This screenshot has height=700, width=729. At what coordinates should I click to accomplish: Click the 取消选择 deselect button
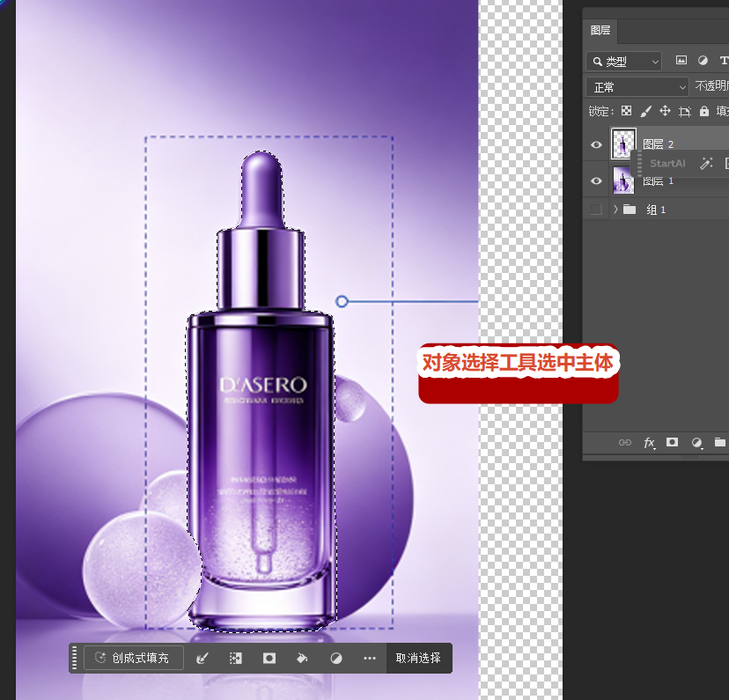(x=418, y=658)
